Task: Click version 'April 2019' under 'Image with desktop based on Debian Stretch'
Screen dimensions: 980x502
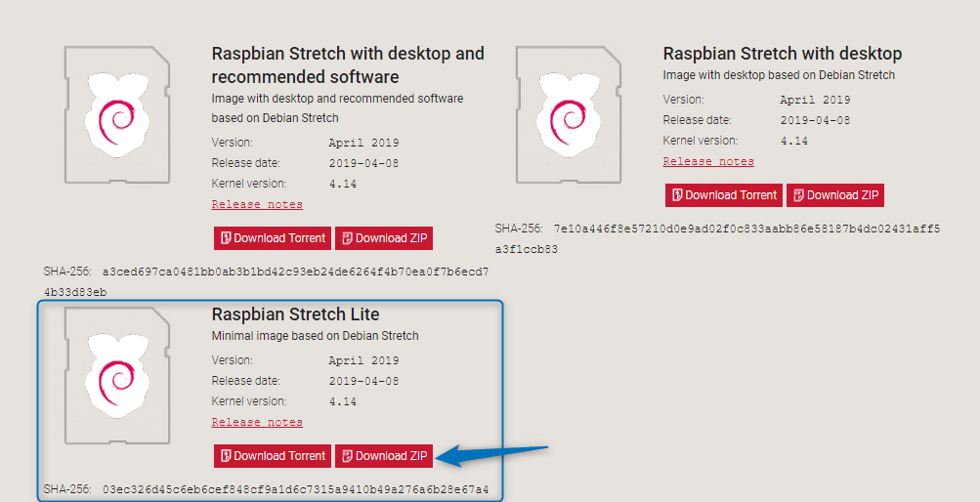Action: click(815, 100)
